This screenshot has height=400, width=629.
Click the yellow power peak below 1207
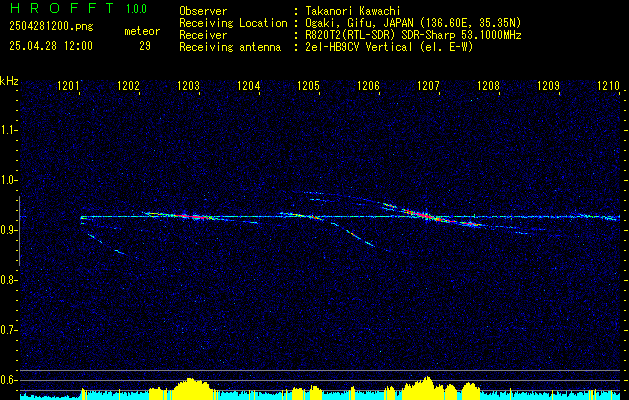428,387
